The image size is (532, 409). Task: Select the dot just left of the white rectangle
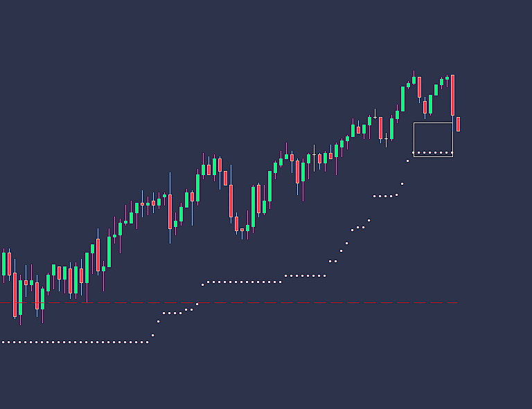(408, 161)
